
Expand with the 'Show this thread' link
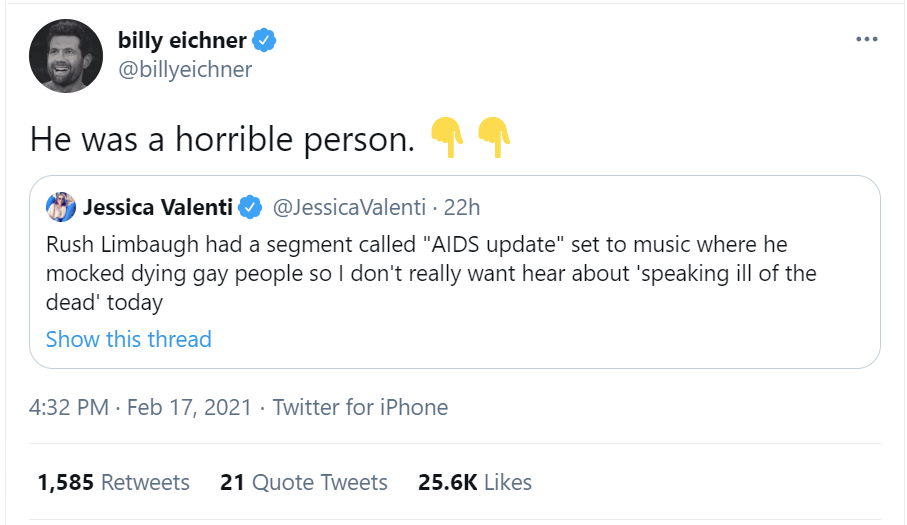tap(129, 339)
